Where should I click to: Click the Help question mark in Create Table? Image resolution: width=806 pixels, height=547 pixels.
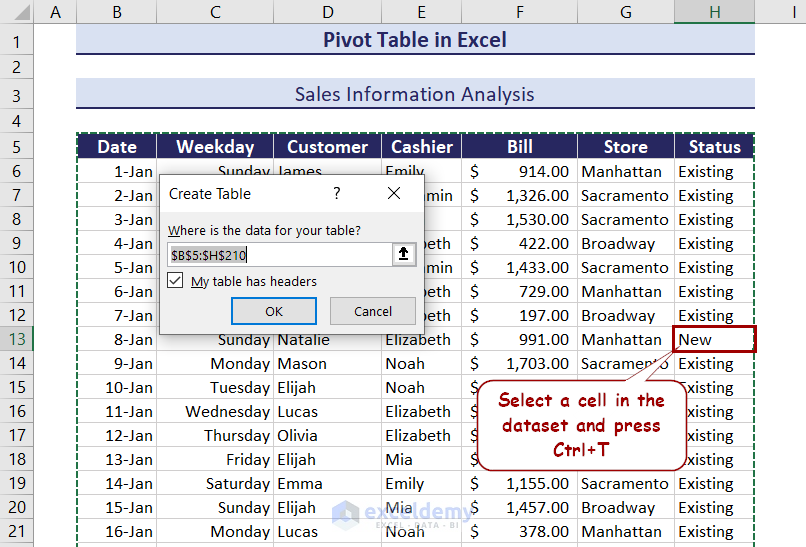pos(337,193)
